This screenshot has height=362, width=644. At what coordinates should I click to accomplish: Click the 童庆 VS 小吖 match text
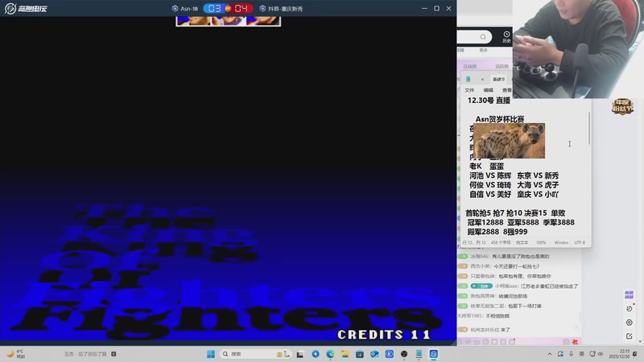538,194
